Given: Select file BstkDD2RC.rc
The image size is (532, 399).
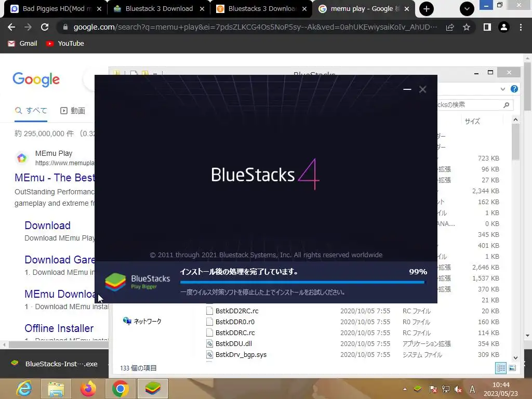Looking at the screenshot, I should point(237,311).
